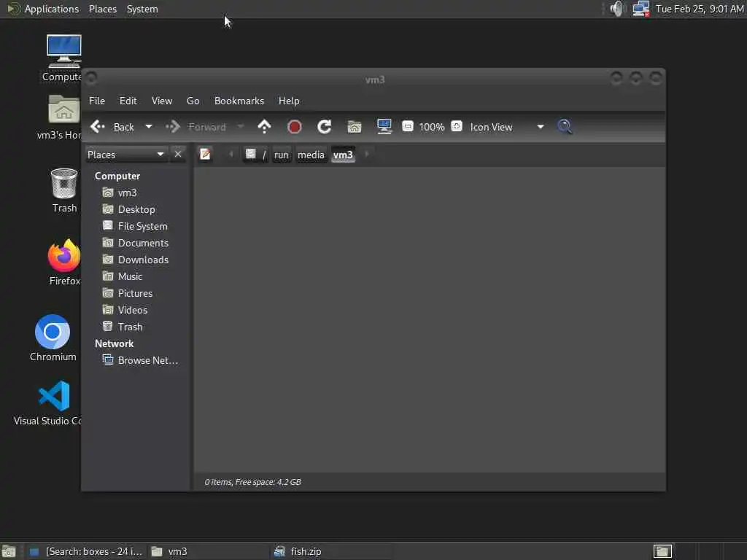Viewport: 747px width, 560px height.
Task: Open the Places side pane dropdown
Action: [125, 155]
